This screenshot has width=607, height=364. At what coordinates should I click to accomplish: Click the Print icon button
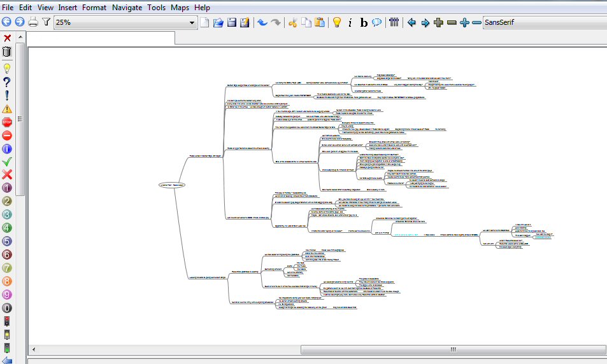coord(32,22)
